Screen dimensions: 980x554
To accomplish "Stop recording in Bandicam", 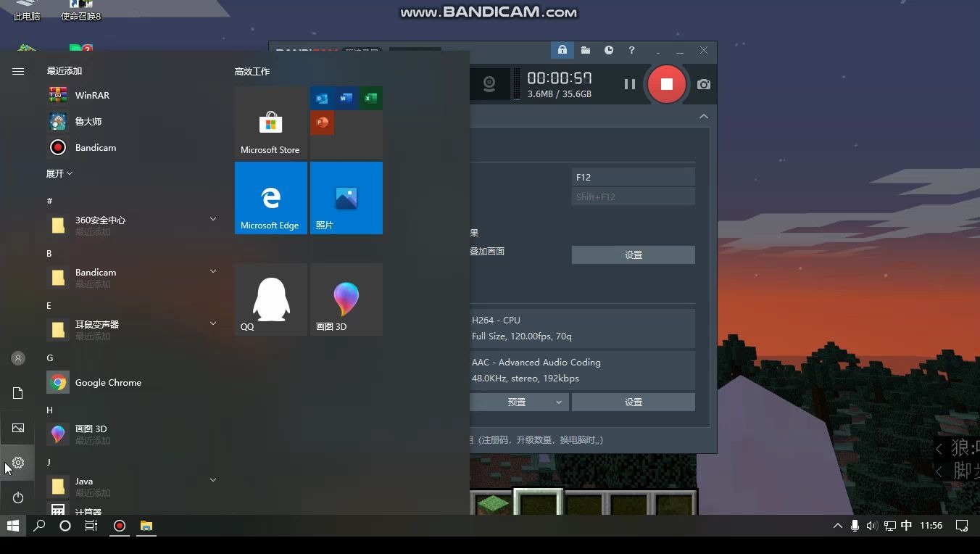I will click(666, 84).
